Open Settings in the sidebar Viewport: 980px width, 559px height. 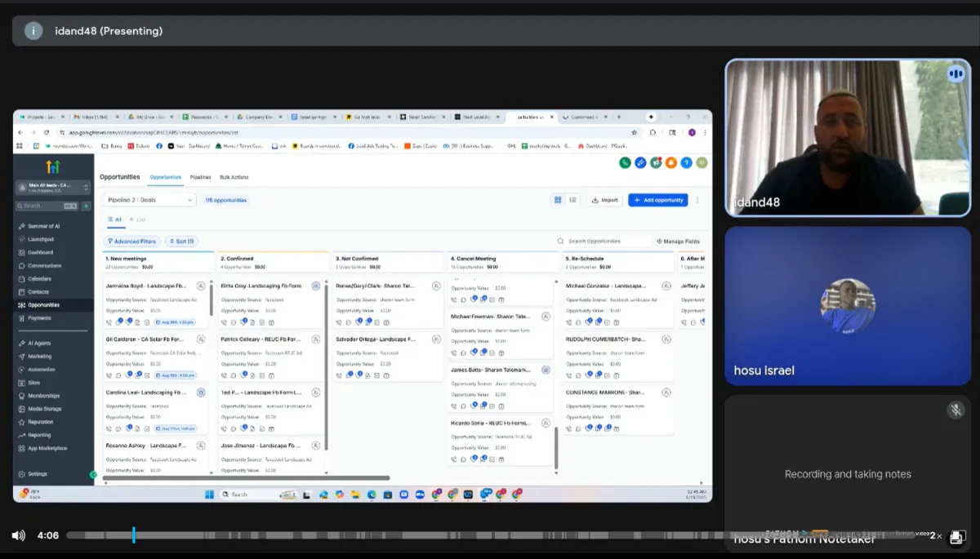tap(37, 473)
